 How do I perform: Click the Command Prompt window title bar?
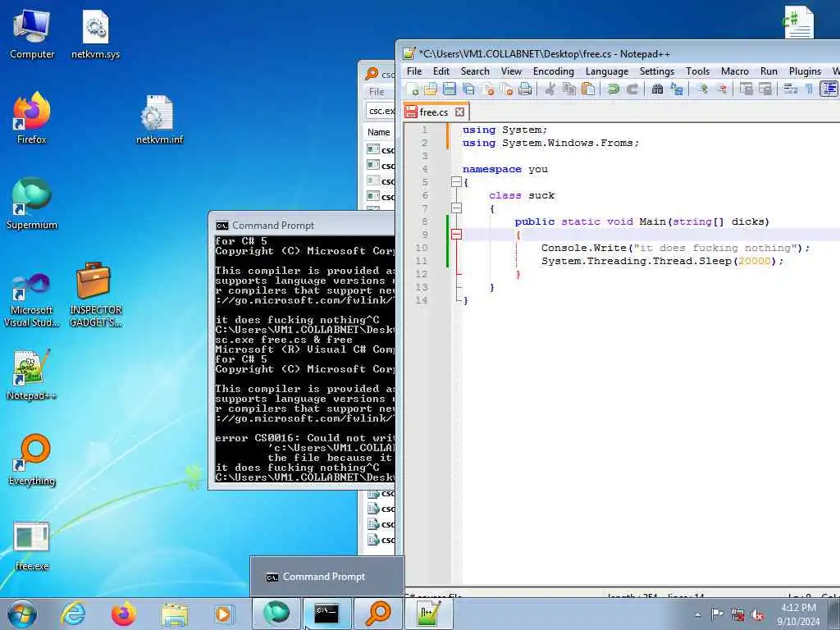(x=303, y=225)
